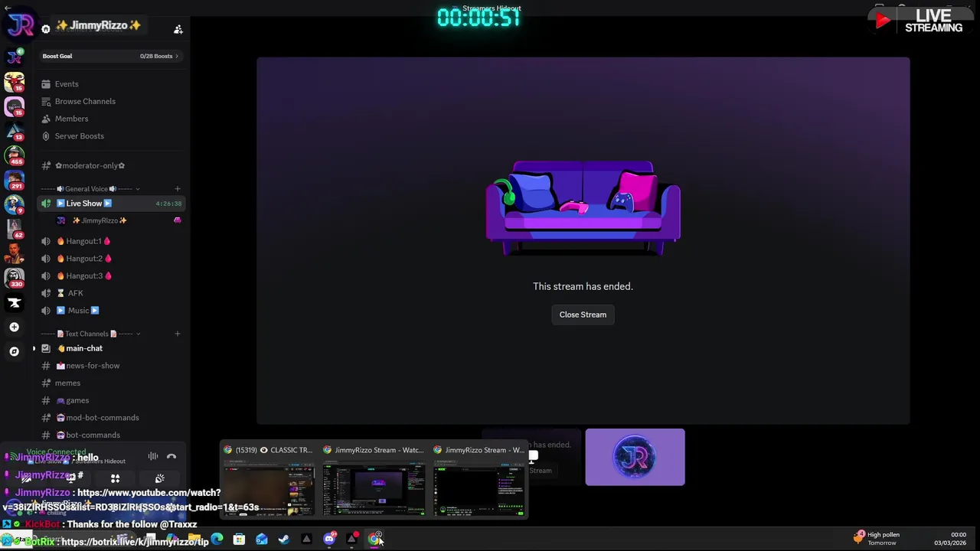This screenshot has height=551, width=980.
Task: Select the JimmyRizzo Stream - Watc... Chrome preview
Action: tap(374, 480)
